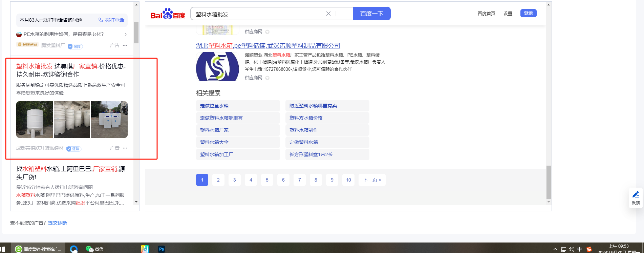Select related search 塑料水箱大全
Viewport: 644px width, 253px height.
pyautogui.click(x=238, y=142)
